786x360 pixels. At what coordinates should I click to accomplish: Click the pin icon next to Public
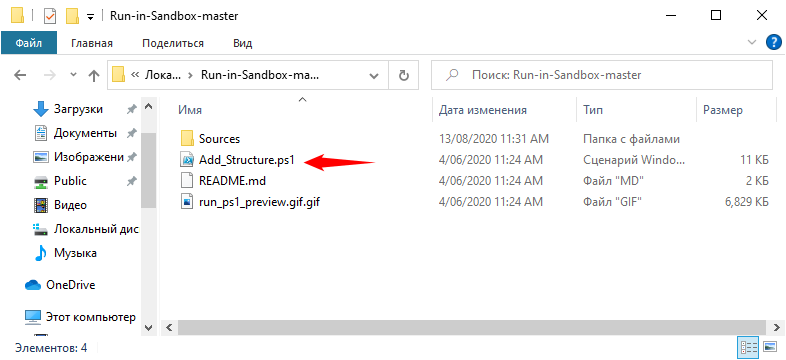pyautogui.click(x=131, y=181)
